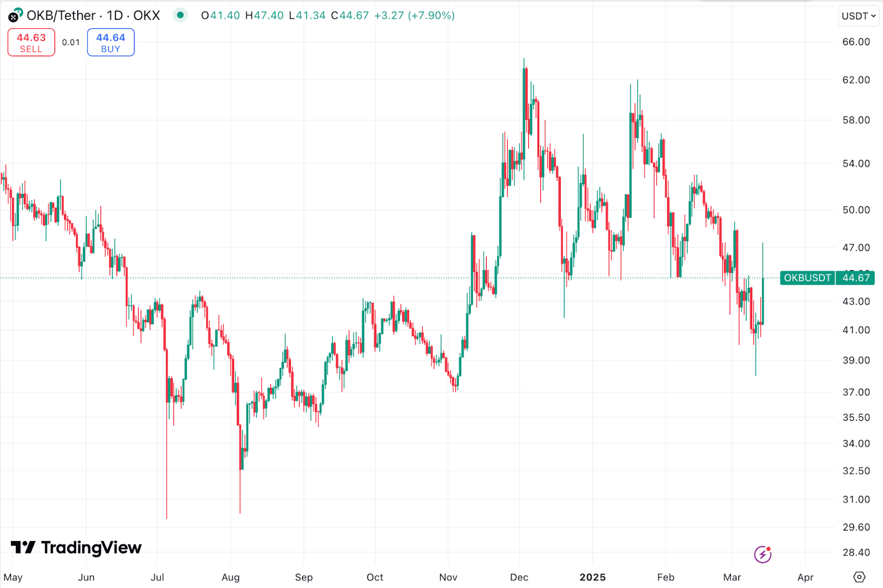Click the Apr time axis label
The image size is (883, 588).
coord(805,578)
